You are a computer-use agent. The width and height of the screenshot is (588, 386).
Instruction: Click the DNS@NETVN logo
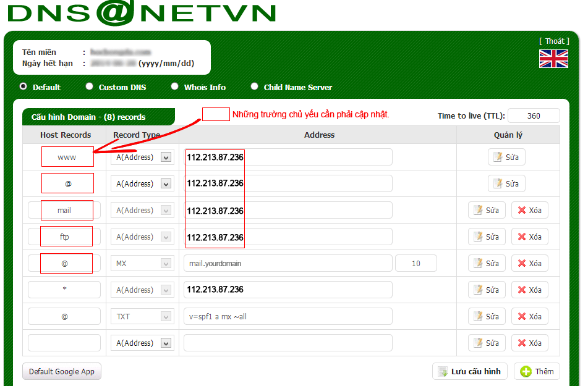(x=142, y=13)
